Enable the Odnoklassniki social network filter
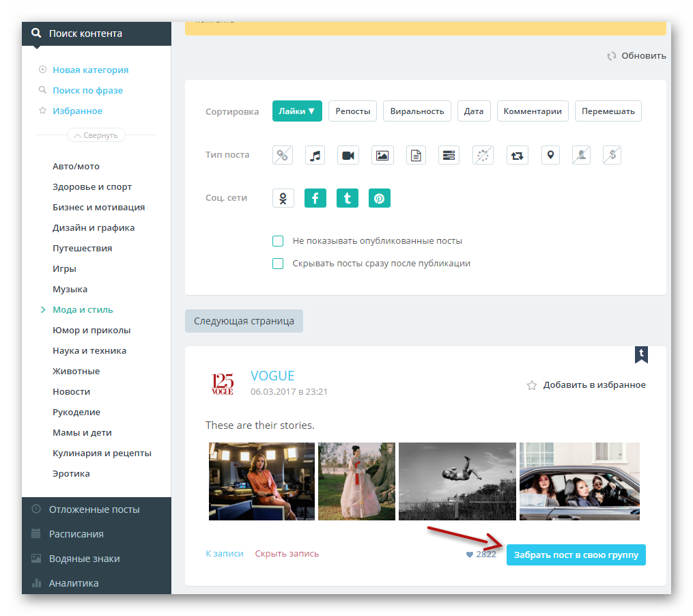The image size is (693, 616). (x=283, y=198)
